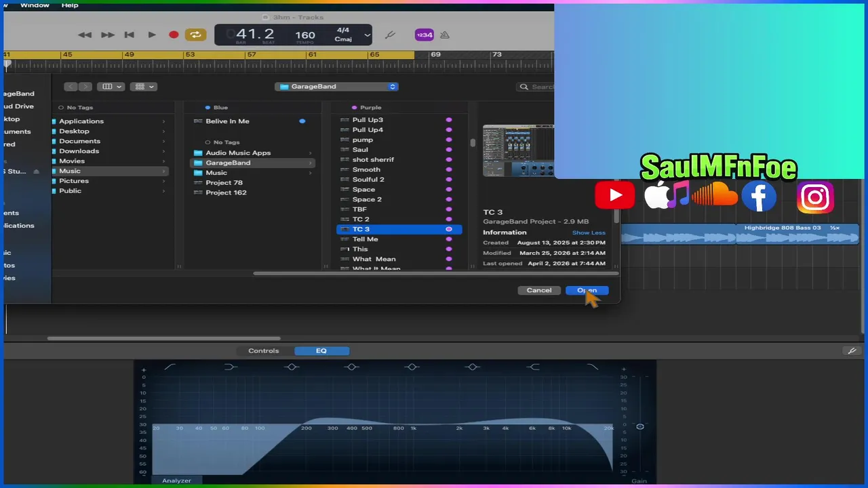Viewport: 868px width, 488px height.
Task: Select Project 78 file
Action: tap(224, 183)
